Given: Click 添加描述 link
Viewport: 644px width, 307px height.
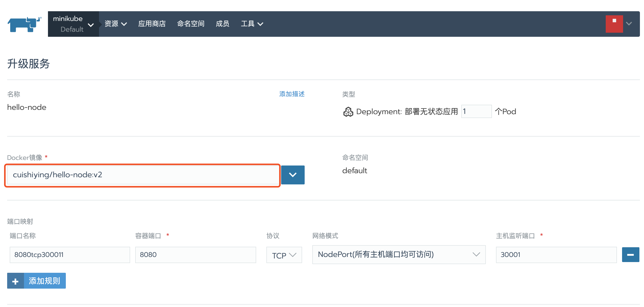Looking at the screenshot, I should (x=292, y=94).
